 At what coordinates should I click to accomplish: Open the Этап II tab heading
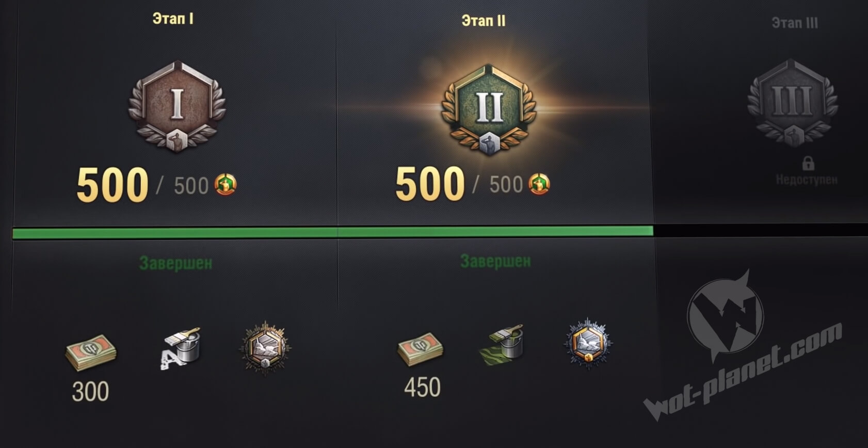[484, 21]
